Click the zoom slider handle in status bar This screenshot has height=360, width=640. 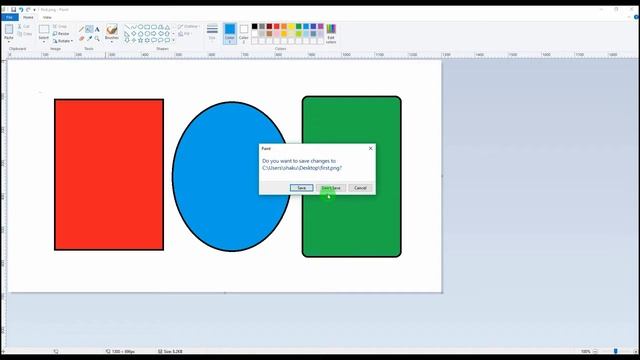[616, 351]
